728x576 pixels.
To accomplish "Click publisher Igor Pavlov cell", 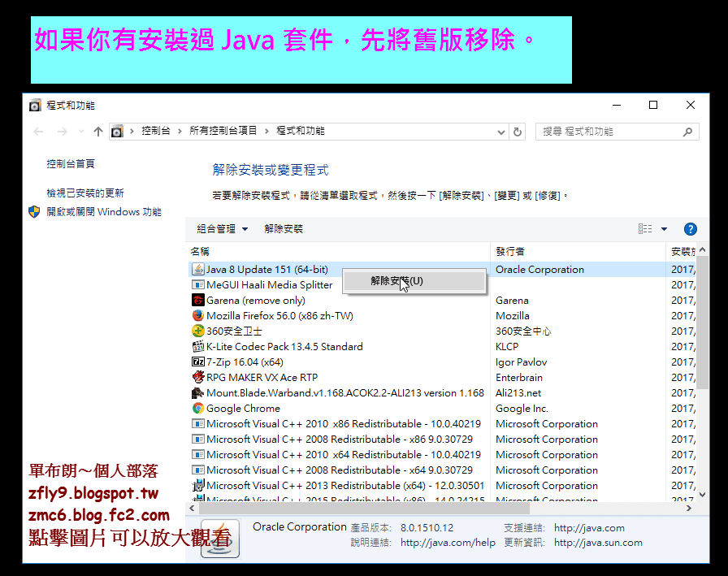I will pyautogui.click(x=521, y=362).
